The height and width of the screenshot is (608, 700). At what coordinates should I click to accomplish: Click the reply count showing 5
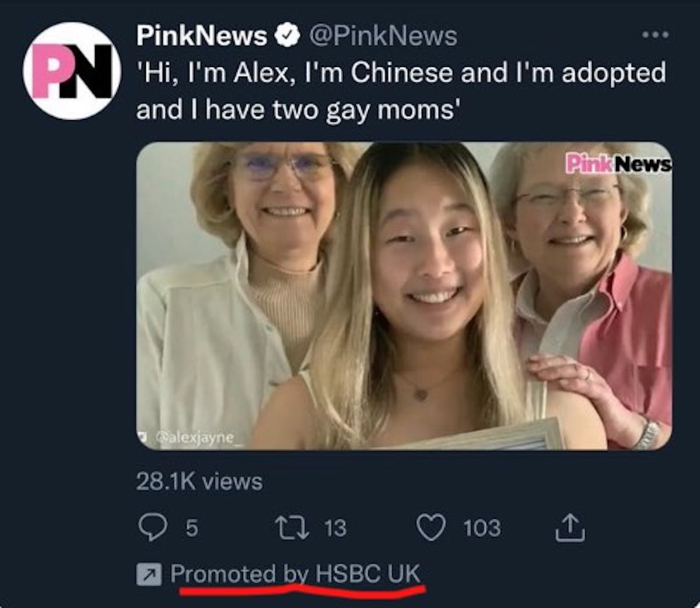coord(191,528)
